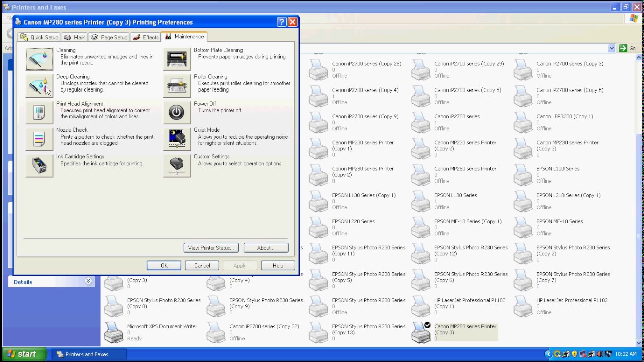
Task: Click the Cancel button
Action: click(202, 266)
